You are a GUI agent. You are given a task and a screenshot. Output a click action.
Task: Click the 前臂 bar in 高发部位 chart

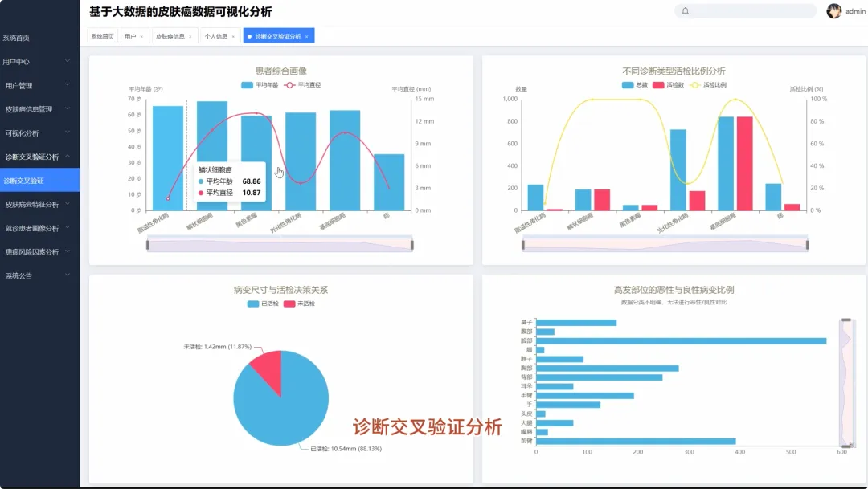636,442
